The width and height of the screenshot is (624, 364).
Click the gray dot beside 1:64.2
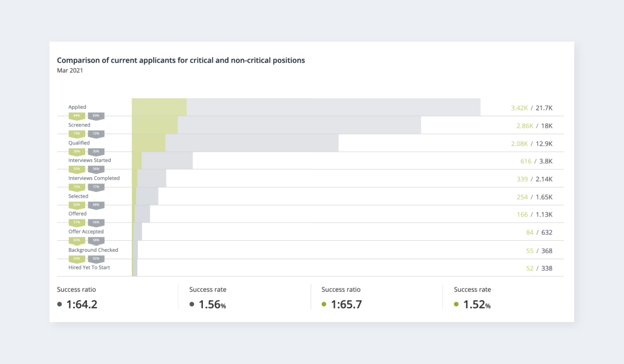(60, 304)
